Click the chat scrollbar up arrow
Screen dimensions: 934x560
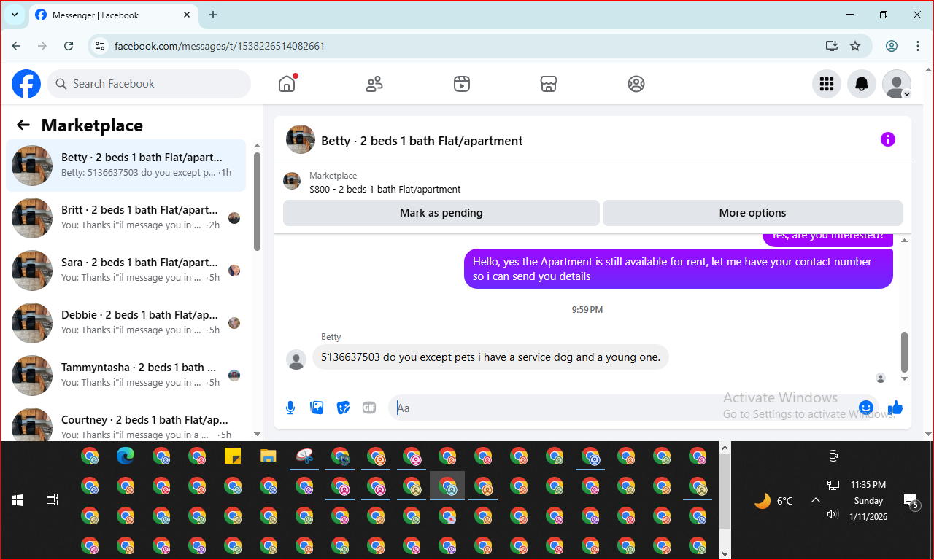[x=905, y=241]
